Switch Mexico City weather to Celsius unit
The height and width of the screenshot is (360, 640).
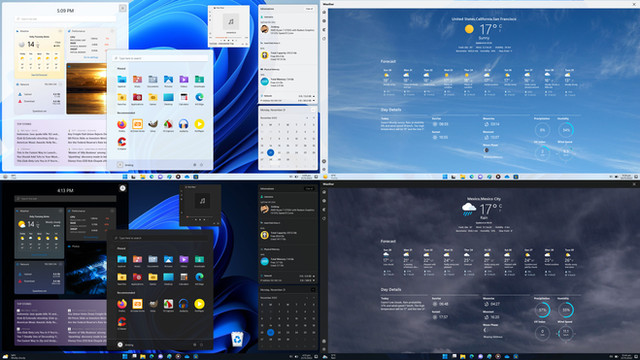point(500,205)
